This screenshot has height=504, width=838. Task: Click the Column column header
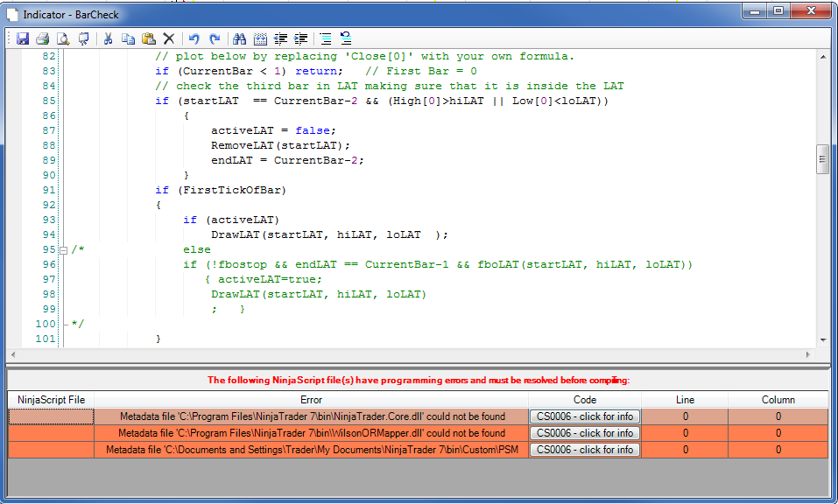[x=778, y=400]
